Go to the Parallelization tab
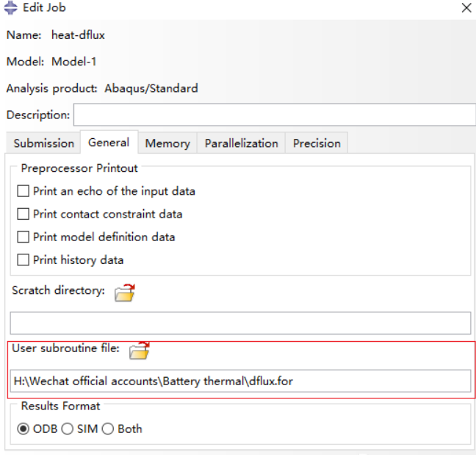 [x=241, y=143]
